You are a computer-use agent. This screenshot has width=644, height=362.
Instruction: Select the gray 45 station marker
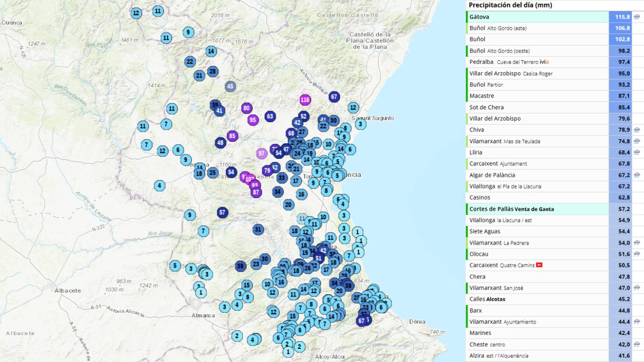click(x=230, y=86)
